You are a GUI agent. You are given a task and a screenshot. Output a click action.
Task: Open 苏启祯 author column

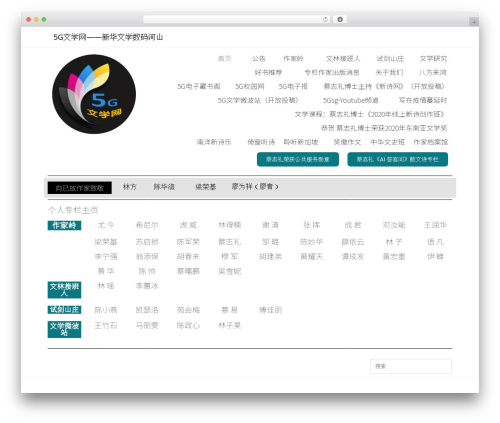147,242
